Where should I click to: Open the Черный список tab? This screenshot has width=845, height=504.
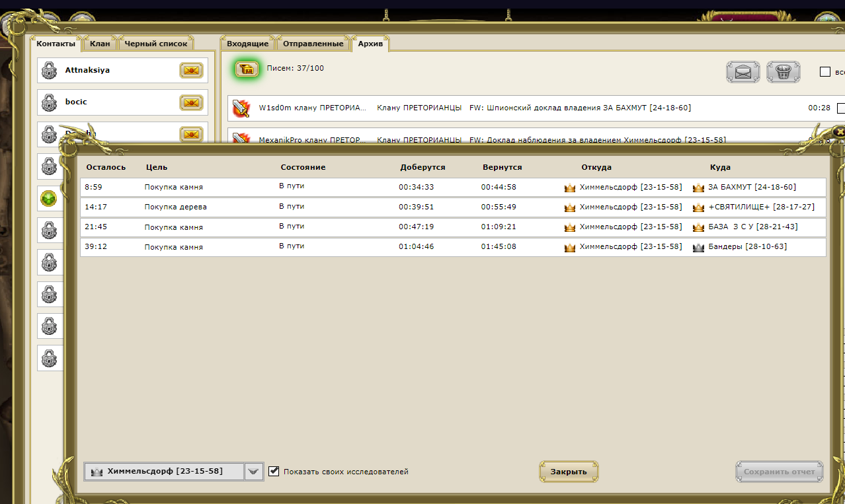point(156,44)
